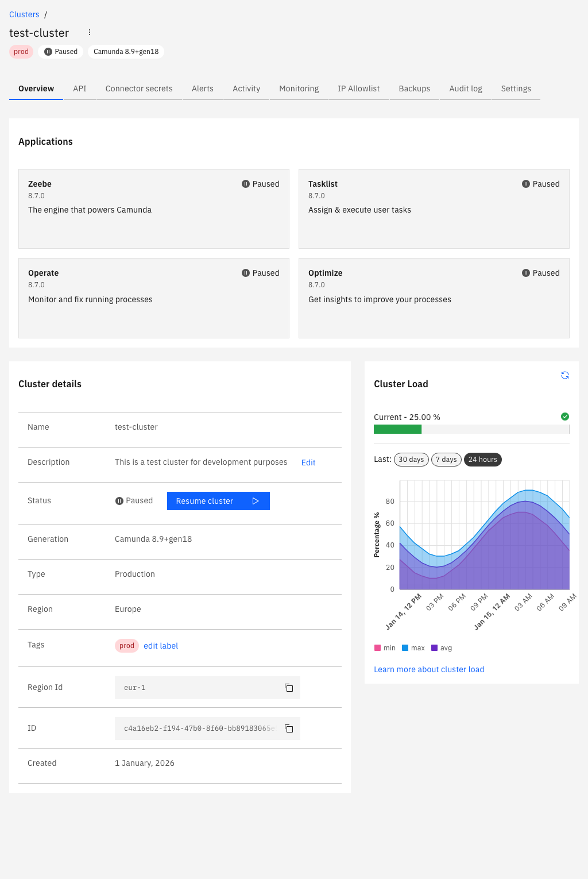Click the pause icon on Tasklist card
Screen dimensions: 588x879
(526, 184)
